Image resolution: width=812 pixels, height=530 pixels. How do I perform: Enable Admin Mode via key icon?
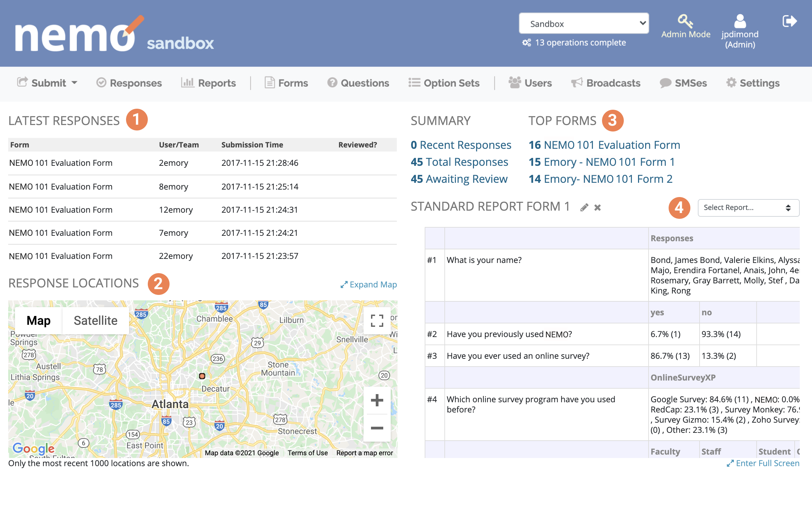tap(685, 21)
